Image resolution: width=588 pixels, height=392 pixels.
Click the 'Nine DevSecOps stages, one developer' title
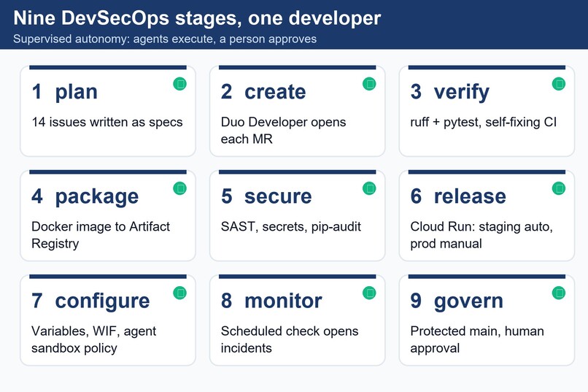point(197,18)
